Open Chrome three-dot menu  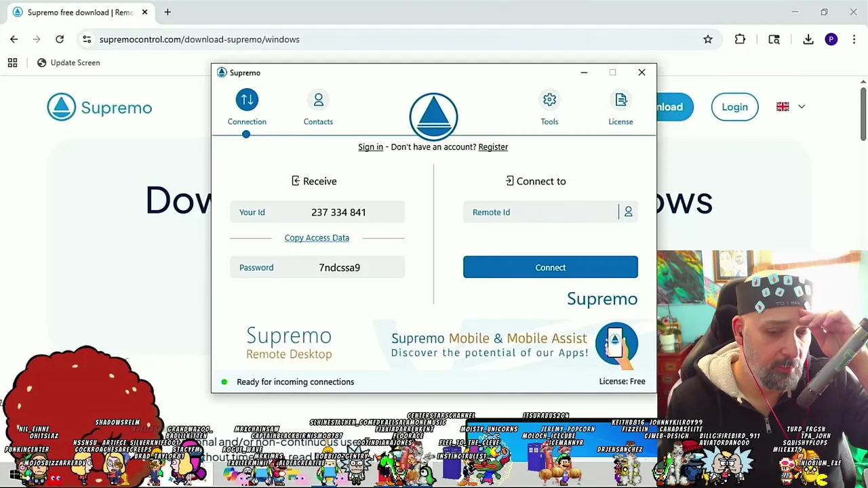click(854, 39)
